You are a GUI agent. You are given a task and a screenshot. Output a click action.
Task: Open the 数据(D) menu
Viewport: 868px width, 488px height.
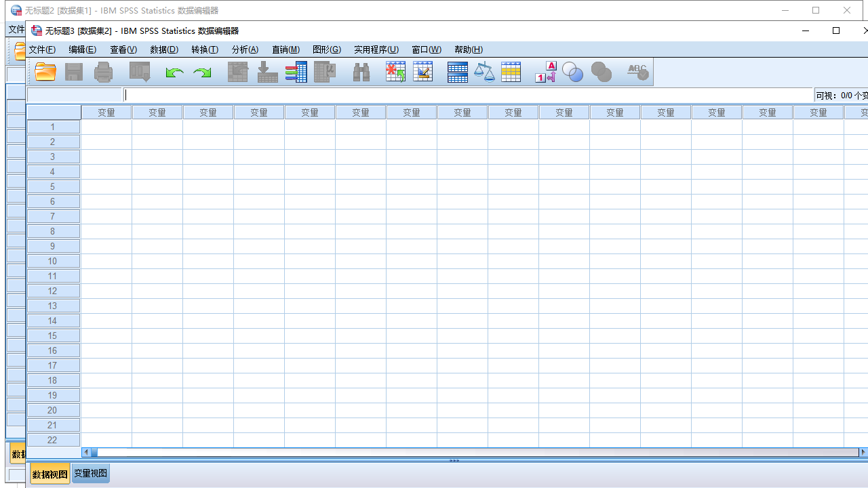pyautogui.click(x=164, y=49)
